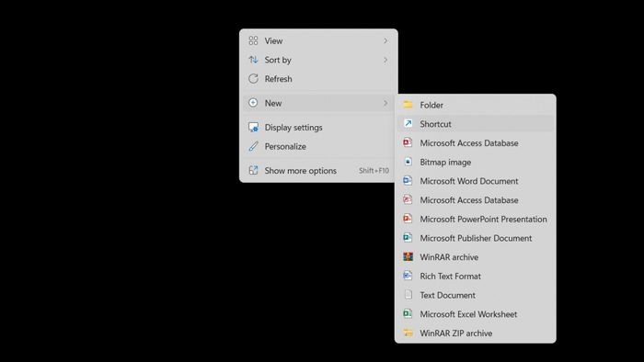Click the View grid icon
644x362 pixels.
coord(253,40)
